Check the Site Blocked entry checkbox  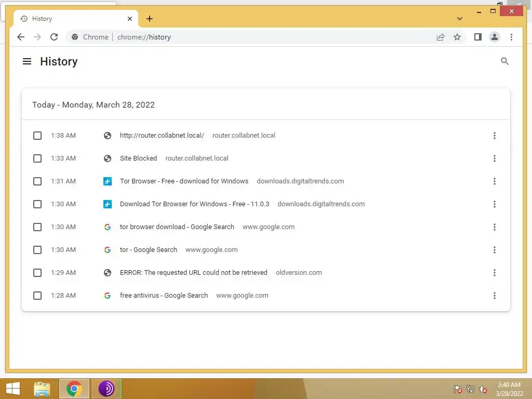click(x=37, y=158)
